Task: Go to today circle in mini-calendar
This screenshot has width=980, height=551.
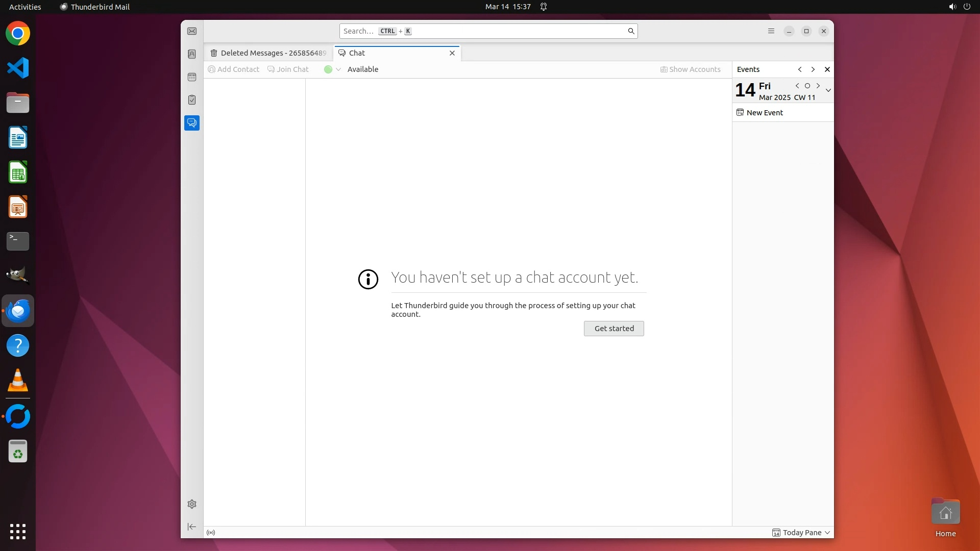Action: pyautogui.click(x=807, y=86)
